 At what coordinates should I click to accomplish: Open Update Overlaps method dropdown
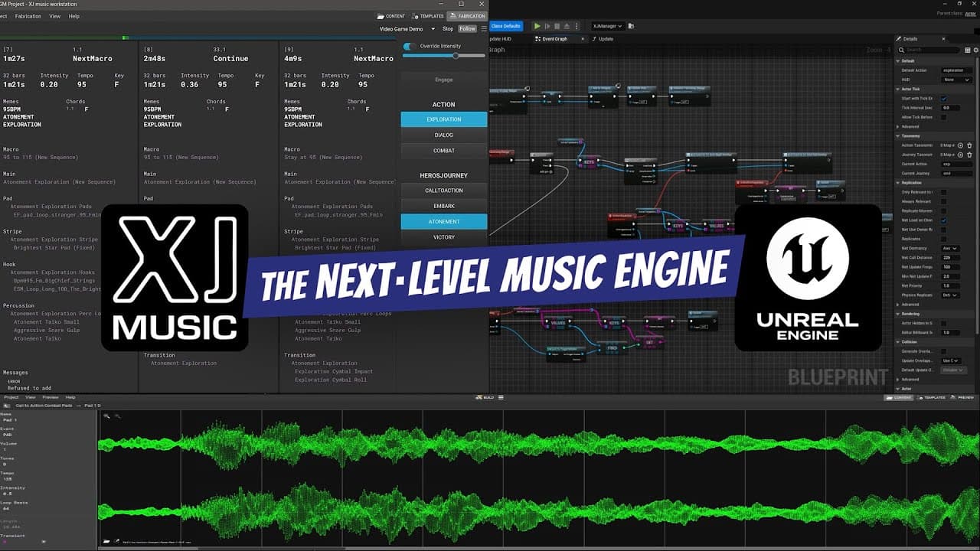pos(949,360)
